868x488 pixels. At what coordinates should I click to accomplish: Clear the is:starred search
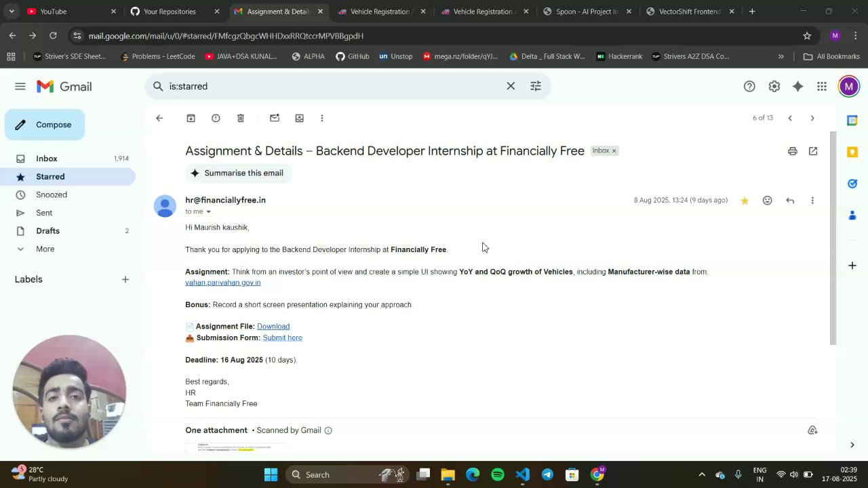coord(511,86)
